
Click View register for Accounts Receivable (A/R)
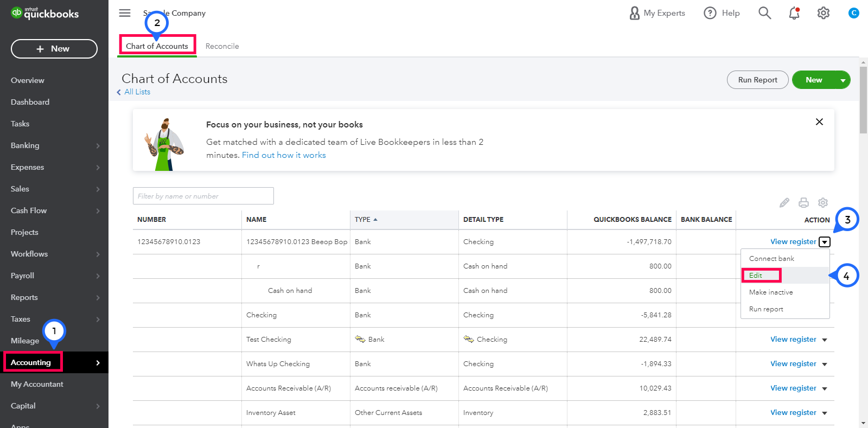click(793, 388)
